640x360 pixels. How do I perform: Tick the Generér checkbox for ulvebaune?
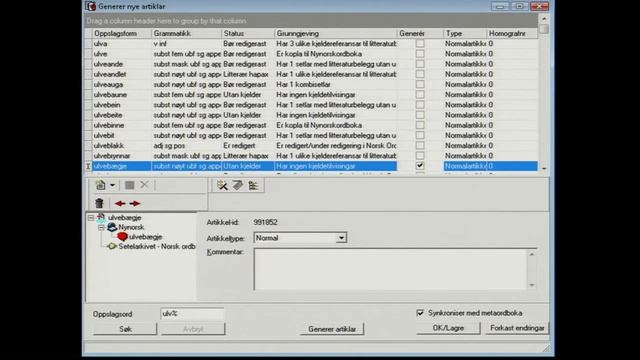(x=420, y=94)
